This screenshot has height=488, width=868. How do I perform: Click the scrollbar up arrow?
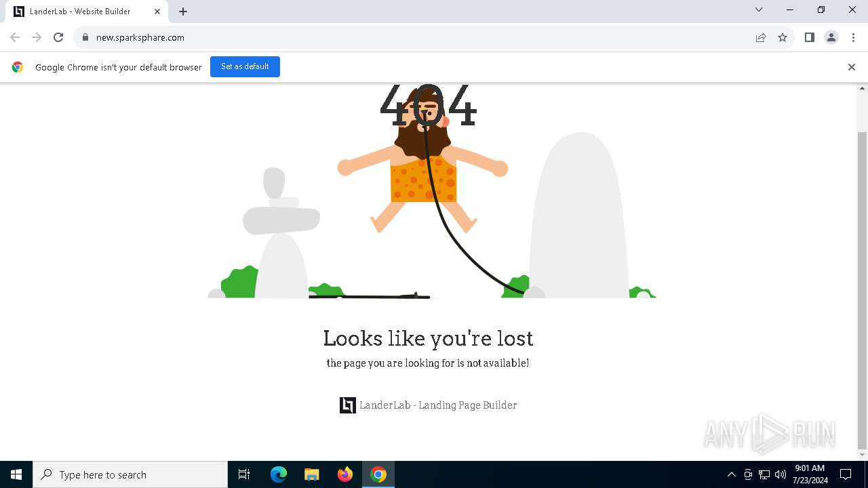coord(863,89)
